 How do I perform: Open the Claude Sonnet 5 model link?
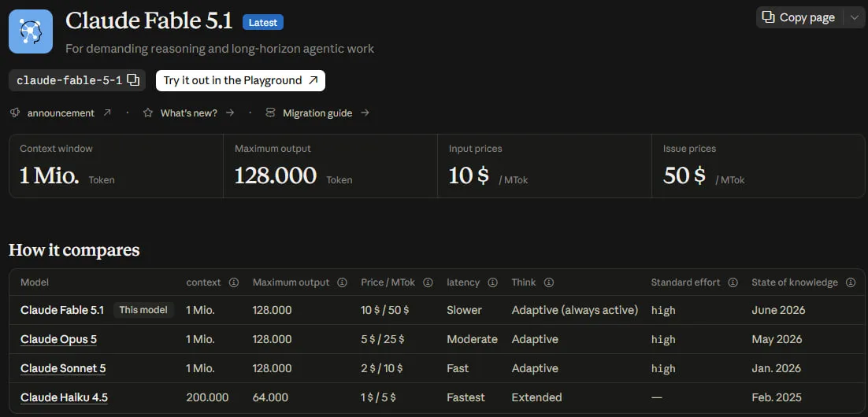point(63,368)
